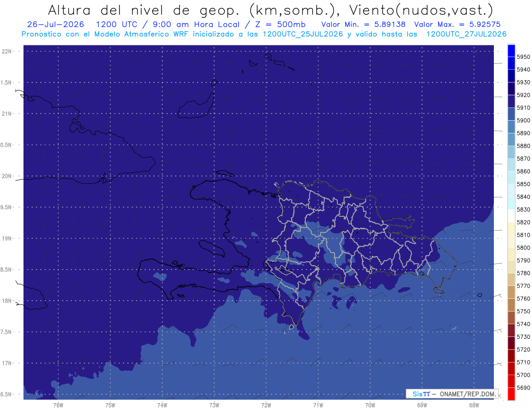Select the white swatch between 5820 and 5830
This screenshot has width=532, height=411.
point(511,216)
